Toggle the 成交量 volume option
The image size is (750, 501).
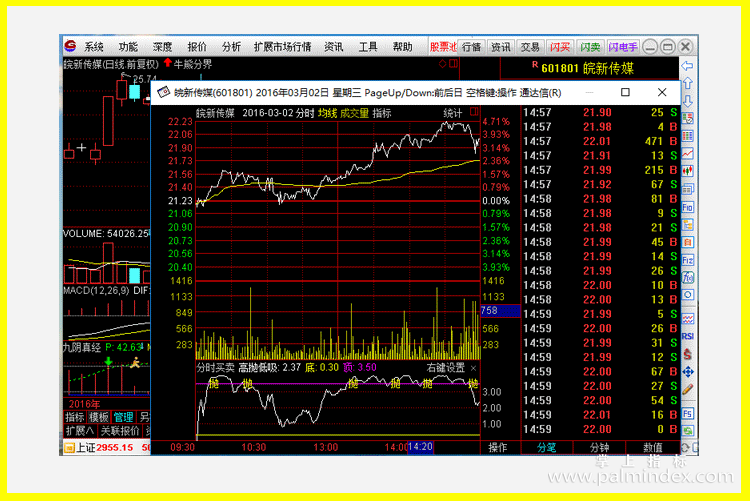click(354, 113)
